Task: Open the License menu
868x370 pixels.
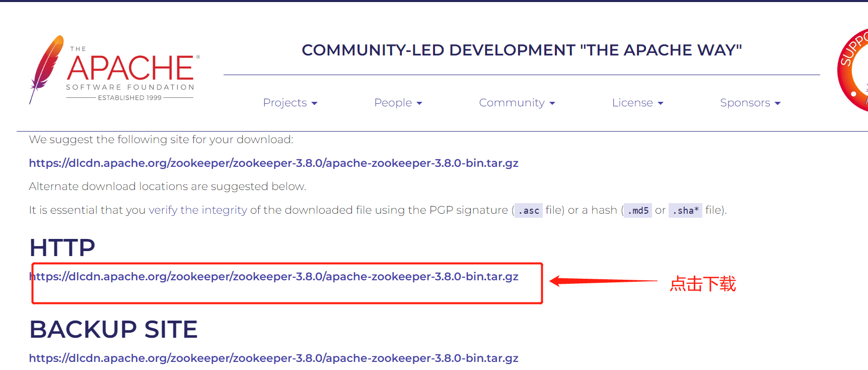Action: pyautogui.click(x=637, y=103)
